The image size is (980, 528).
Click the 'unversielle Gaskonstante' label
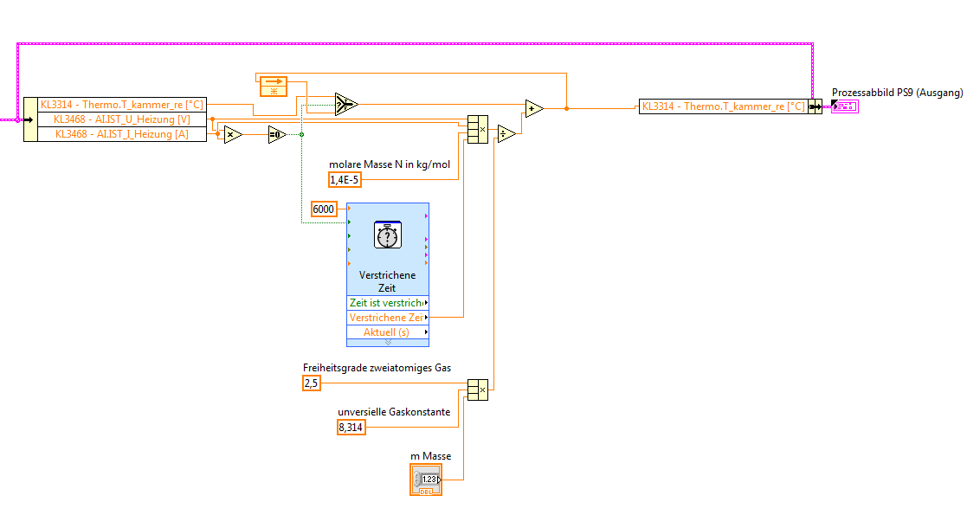tap(394, 412)
